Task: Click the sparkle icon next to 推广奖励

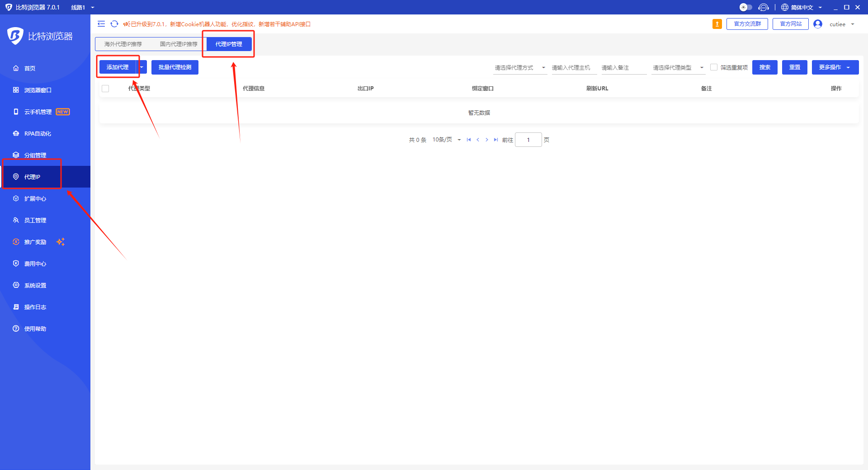Action: [61, 242]
